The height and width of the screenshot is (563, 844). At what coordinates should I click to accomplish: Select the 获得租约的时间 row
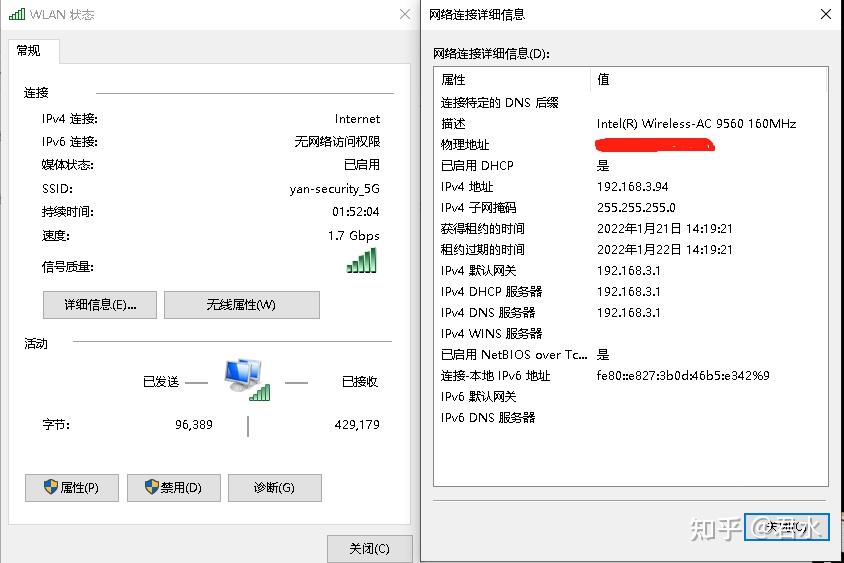[x=631, y=229]
